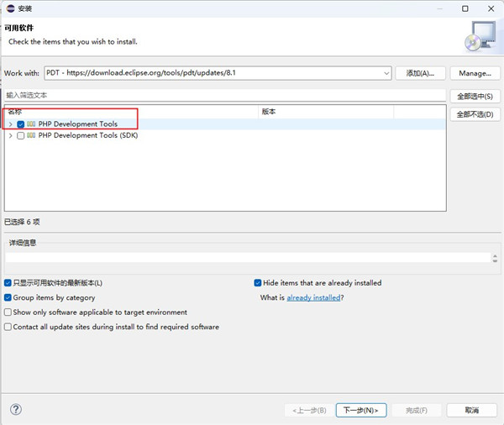The height and width of the screenshot is (425, 504).
Task: Maximize the install dialog window
Action: 465,8
